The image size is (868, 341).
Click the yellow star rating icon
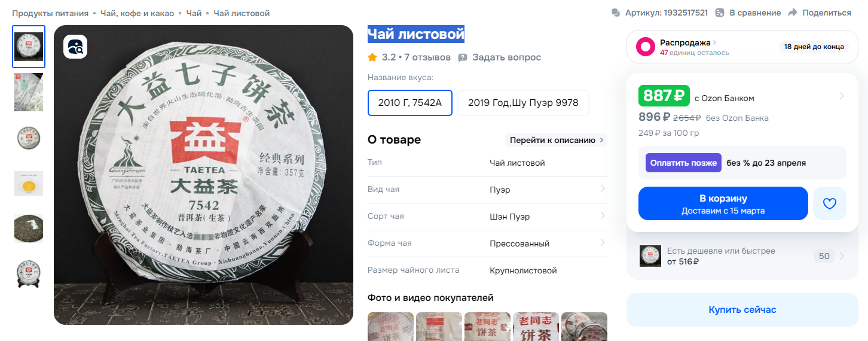(x=372, y=57)
